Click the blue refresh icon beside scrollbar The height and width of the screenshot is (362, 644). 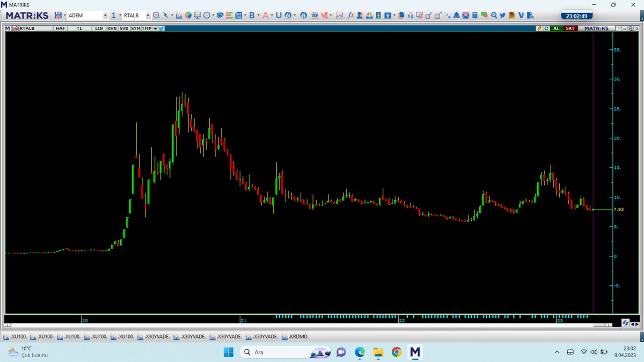point(625,323)
